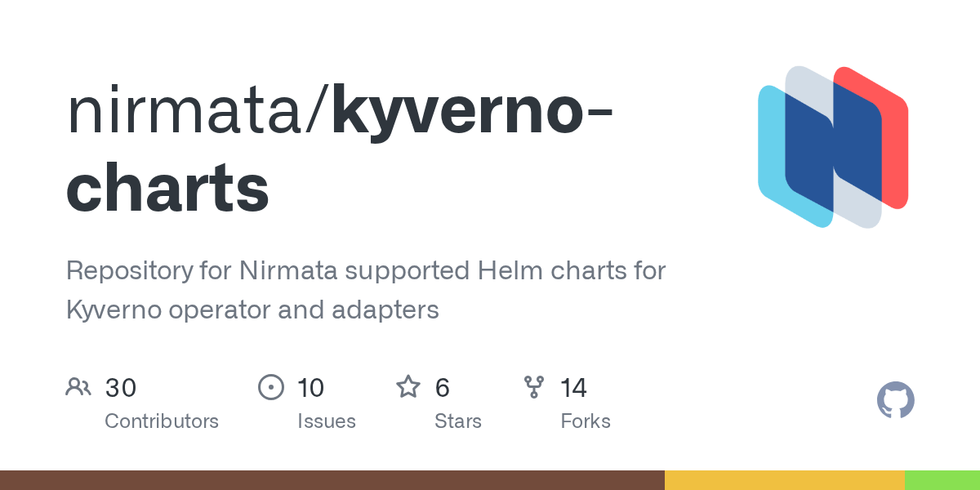Click the yellow language bar segment
This screenshot has height=490, width=980.
pyautogui.click(x=784, y=480)
